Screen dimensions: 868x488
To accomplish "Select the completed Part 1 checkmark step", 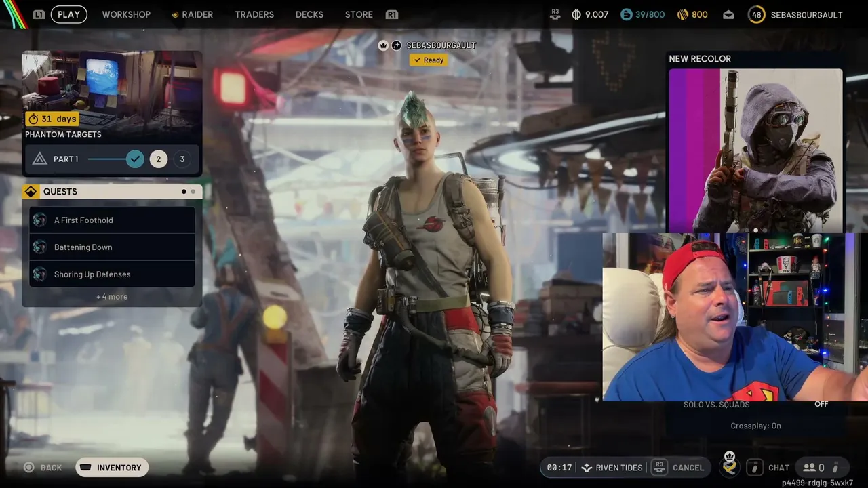I will click(x=135, y=159).
